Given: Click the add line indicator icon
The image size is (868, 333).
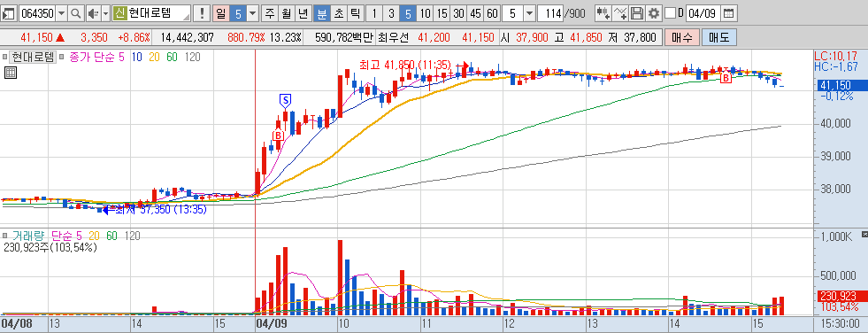Looking at the screenshot, I should [x=620, y=12].
